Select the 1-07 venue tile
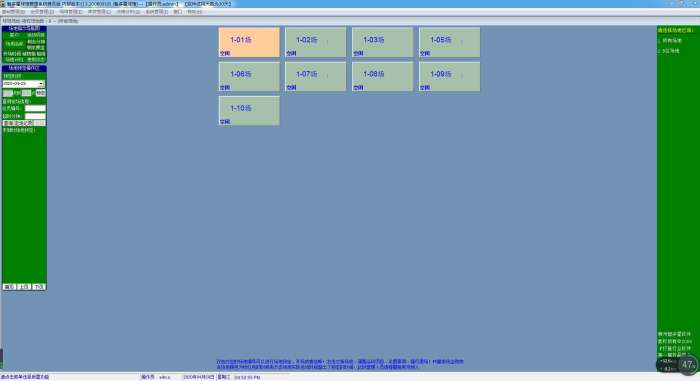700x381 pixels. [x=316, y=77]
